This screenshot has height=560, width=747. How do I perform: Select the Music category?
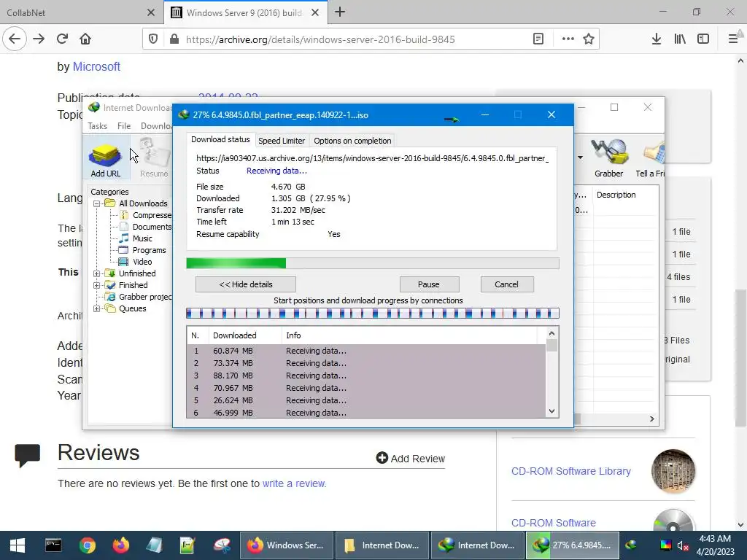pos(142,238)
